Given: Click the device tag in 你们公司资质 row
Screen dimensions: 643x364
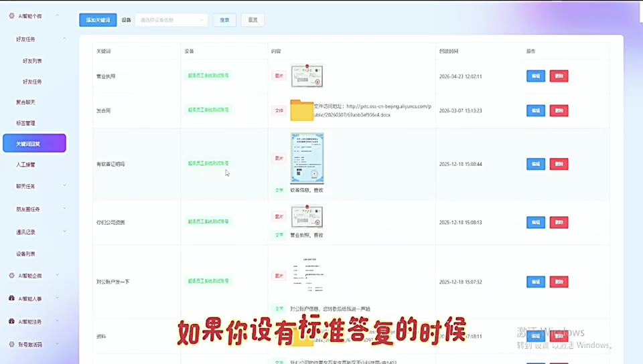Looking at the screenshot, I should (x=208, y=221).
